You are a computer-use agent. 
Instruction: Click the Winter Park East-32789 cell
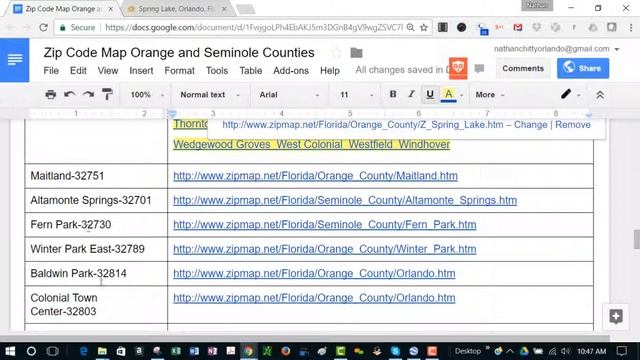[96, 249]
